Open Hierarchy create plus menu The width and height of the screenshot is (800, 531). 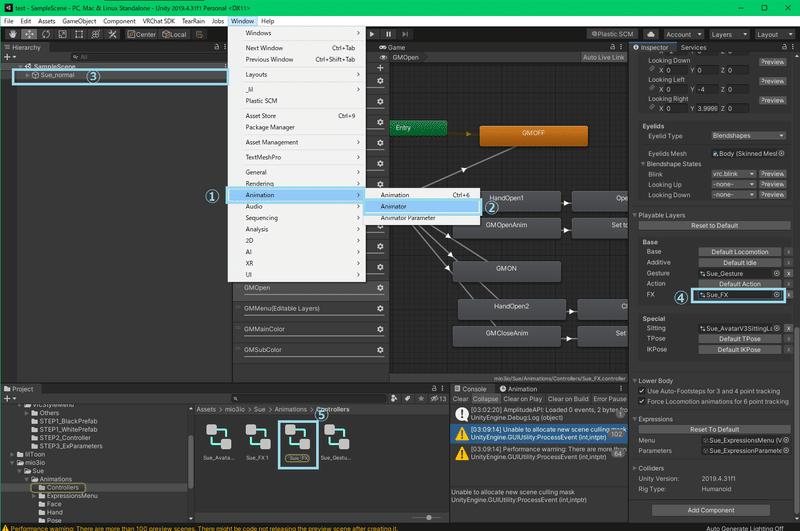point(10,57)
